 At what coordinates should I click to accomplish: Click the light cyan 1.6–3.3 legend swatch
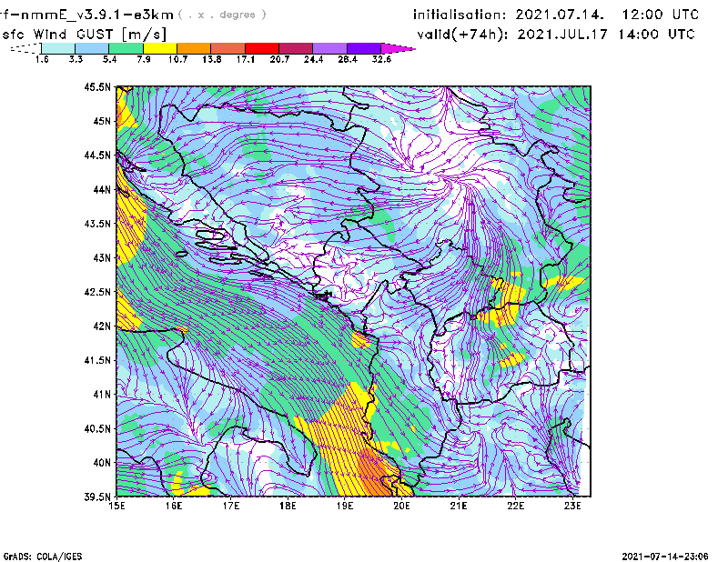(58, 48)
